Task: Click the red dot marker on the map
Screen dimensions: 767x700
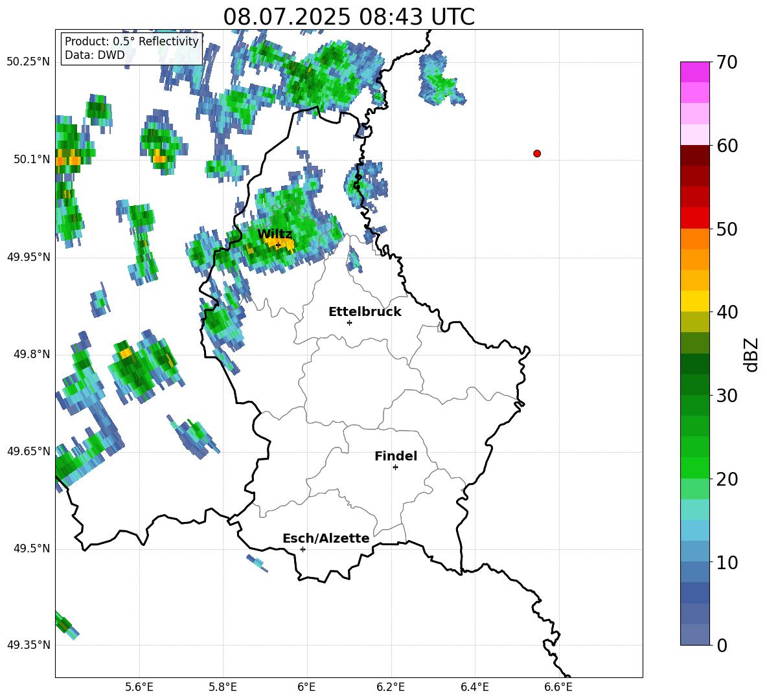Action: click(537, 153)
